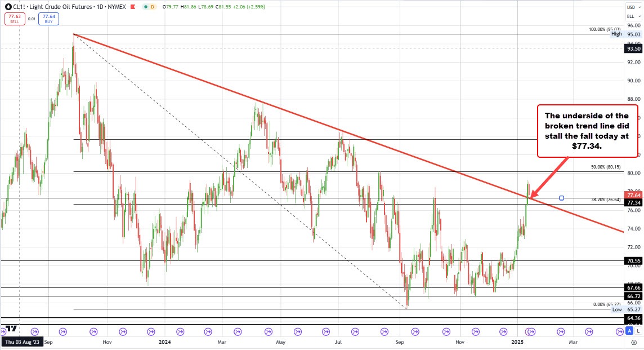The width and height of the screenshot is (644, 350).
Task: Open chart settings hexagon gear icon
Action: click(x=634, y=342)
